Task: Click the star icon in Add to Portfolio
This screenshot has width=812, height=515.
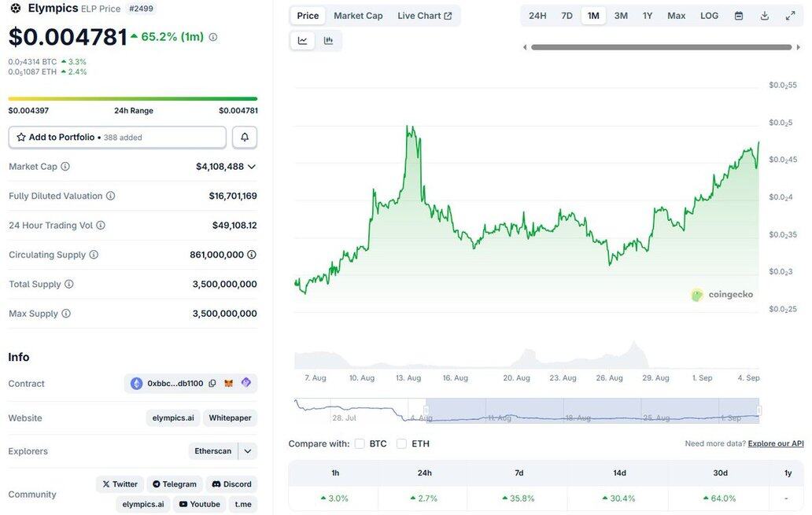Action: [x=21, y=137]
